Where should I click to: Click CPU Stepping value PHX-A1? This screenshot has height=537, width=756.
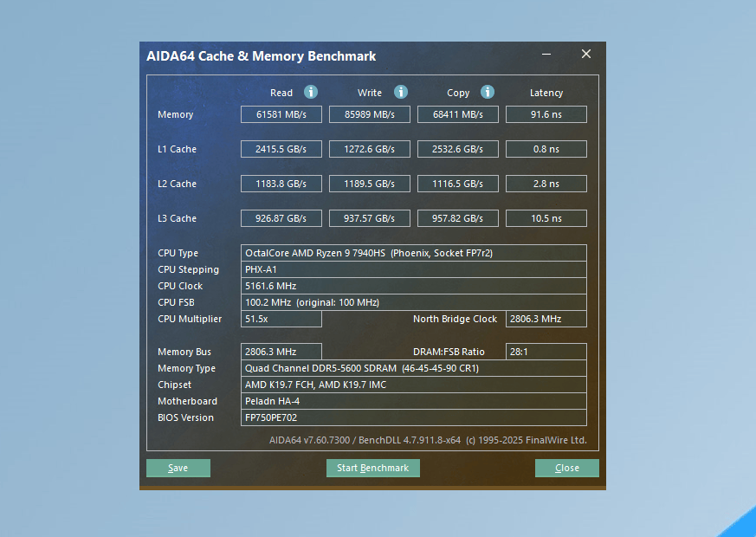[414, 269]
